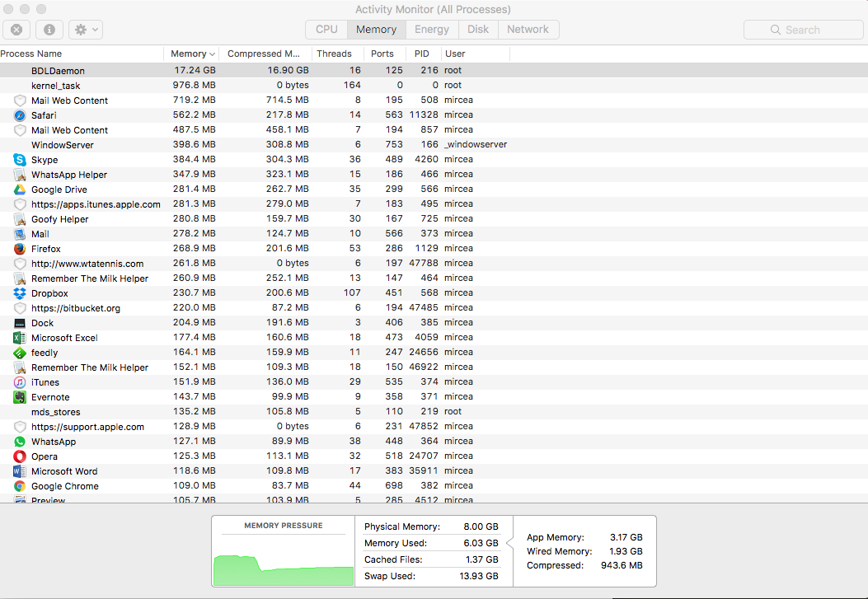Click the Microsoft Excel icon
Image resolution: width=868 pixels, height=599 pixels.
(x=20, y=338)
